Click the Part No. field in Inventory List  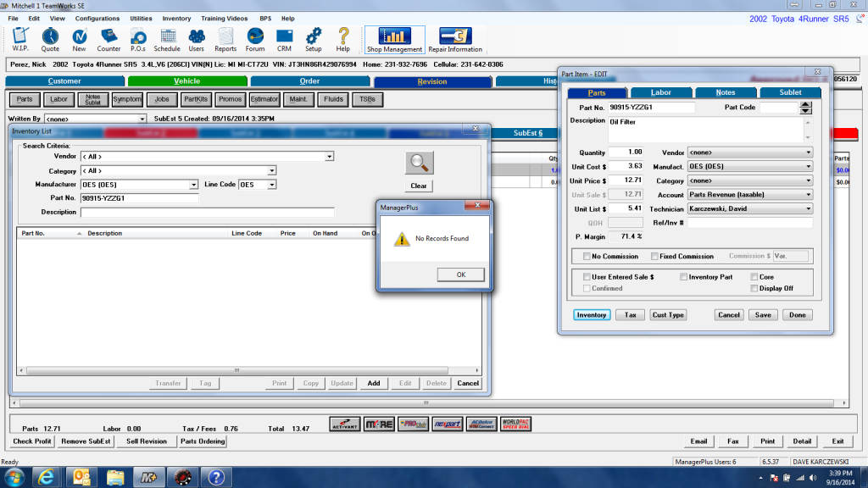139,198
